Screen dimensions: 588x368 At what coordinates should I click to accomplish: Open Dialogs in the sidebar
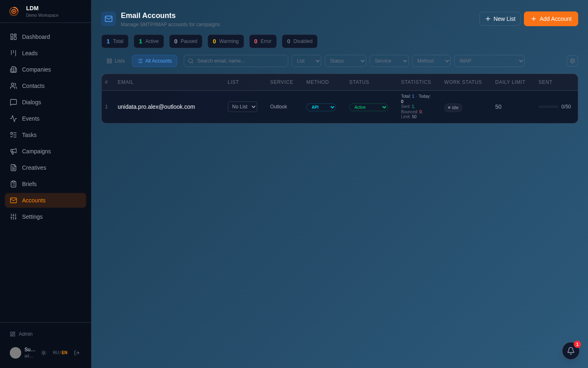(x=45, y=102)
